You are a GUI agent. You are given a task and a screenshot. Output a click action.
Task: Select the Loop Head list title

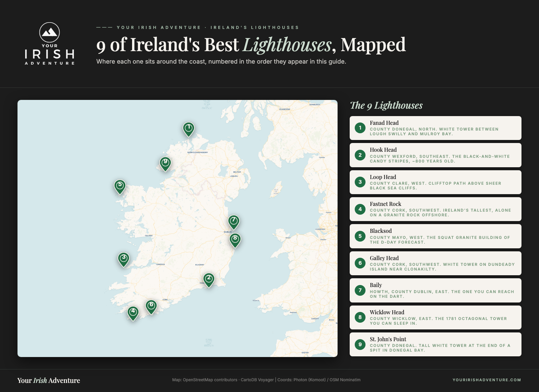click(383, 177)
